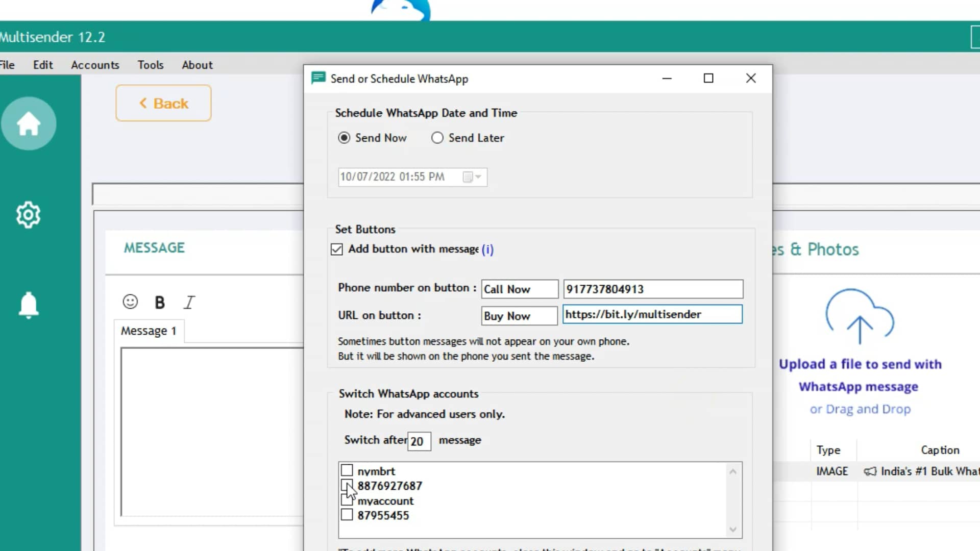980x551 pixels.
Task: Check the myaccount checkbox
Action: point(347,500)
